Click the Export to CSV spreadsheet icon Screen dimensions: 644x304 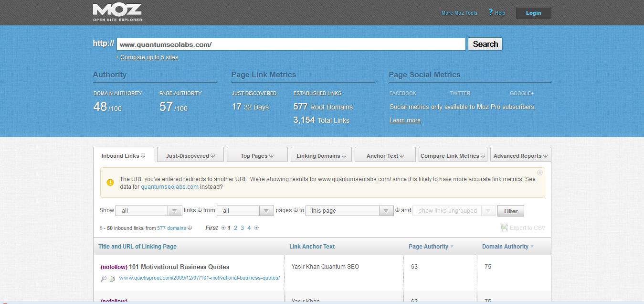click(504, 228)
